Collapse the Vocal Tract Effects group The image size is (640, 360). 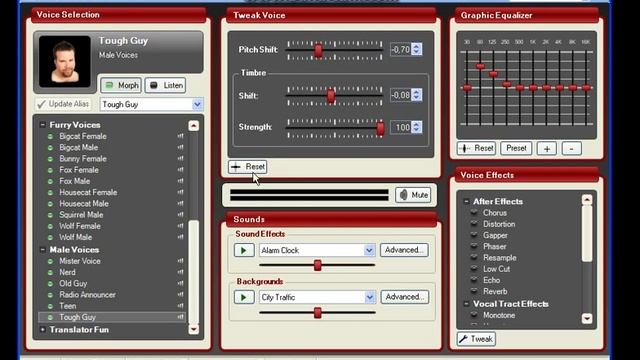coord(466,304)
